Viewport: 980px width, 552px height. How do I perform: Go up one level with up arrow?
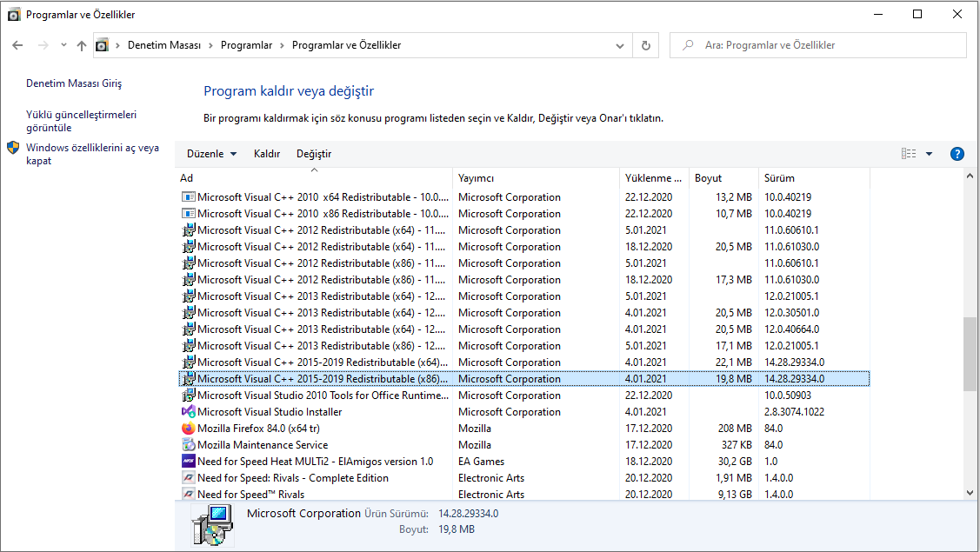coord(81,45)
